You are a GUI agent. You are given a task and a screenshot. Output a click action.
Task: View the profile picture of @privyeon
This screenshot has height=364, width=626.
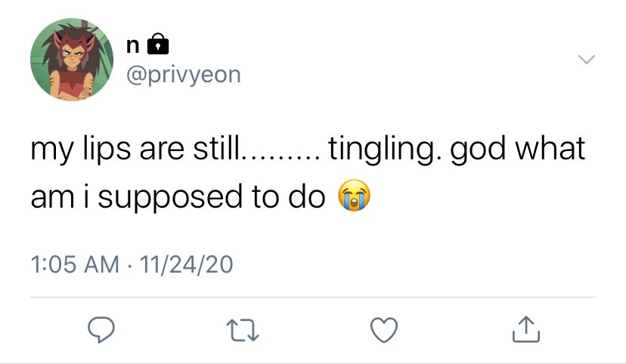click(72, 60)
